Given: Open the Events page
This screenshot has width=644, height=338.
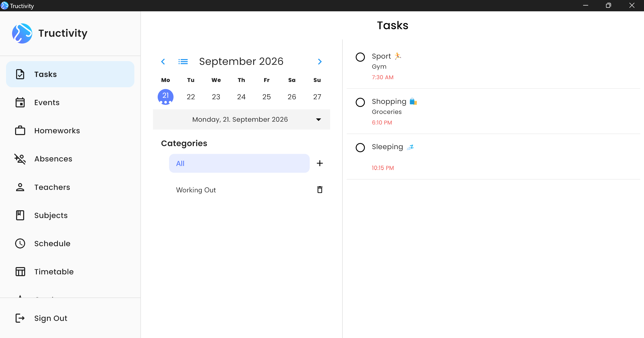Looking at the screenshot, I should point(70,102).
